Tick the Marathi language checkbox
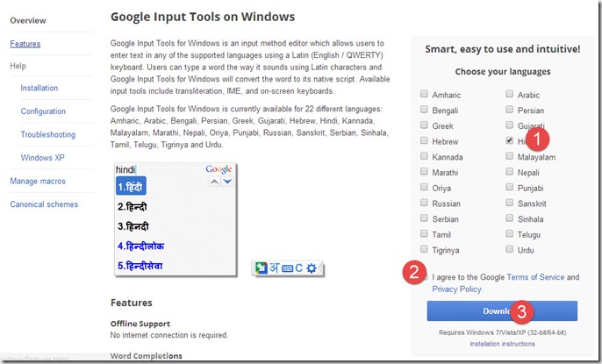This screenshot has width=602, height=364. [x=424, y=171]
